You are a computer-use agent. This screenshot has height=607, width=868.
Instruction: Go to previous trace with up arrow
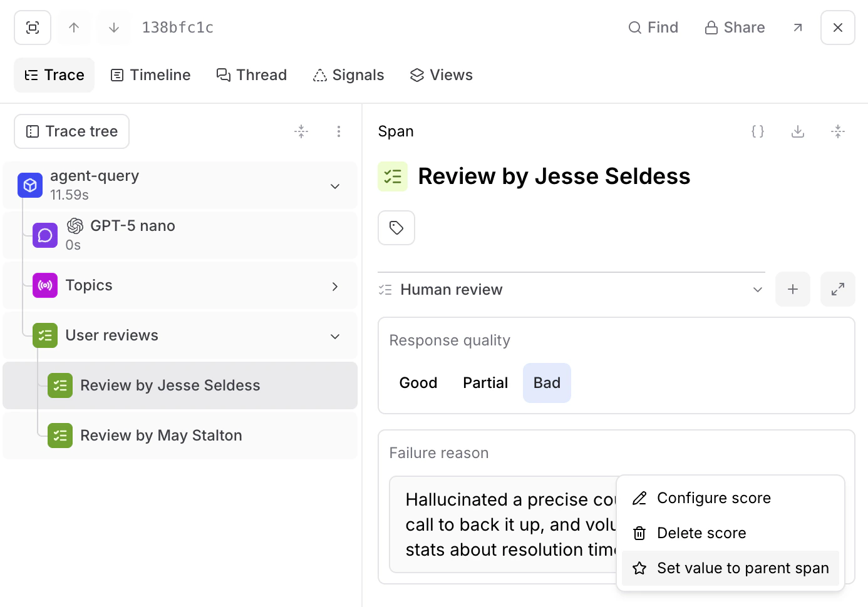[74, 28]
